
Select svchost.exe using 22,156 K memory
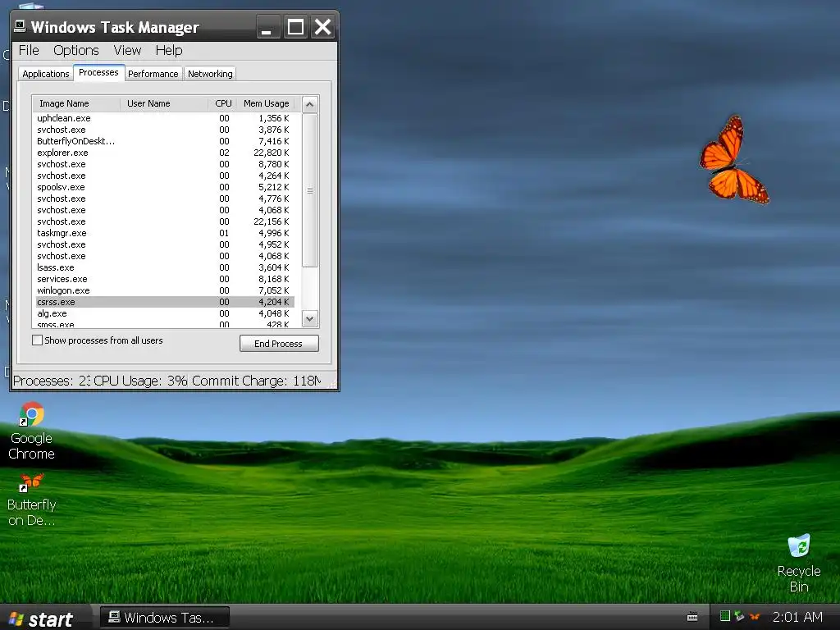165,221
